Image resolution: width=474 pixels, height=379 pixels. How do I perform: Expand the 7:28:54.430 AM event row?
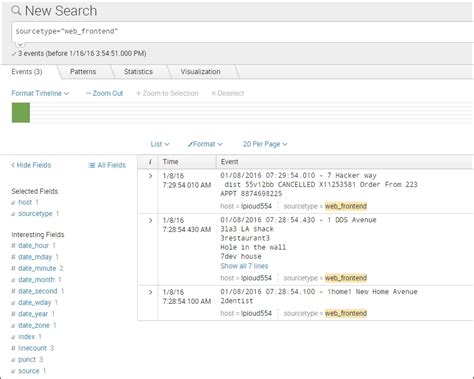point(150,220)
